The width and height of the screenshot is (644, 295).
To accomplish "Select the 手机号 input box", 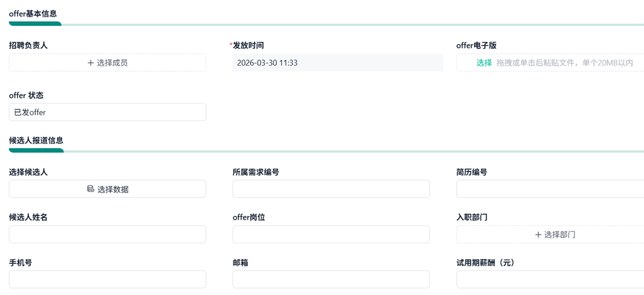I will (107, 279).
